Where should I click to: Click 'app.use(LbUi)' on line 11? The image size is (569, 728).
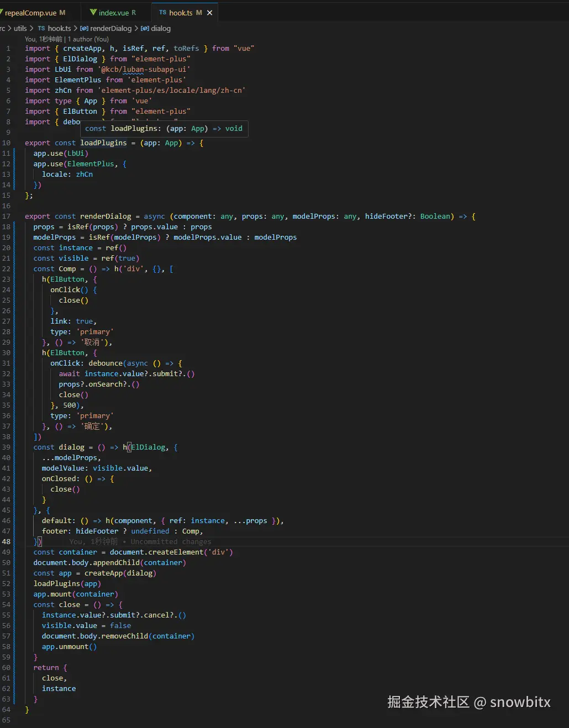click(x=61, y=153)
